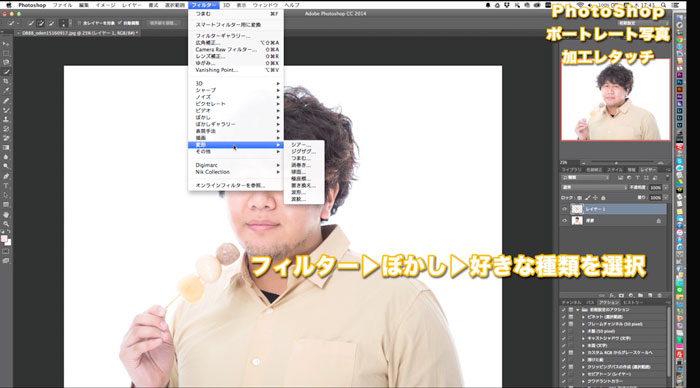
Task: Open the ノイズ submenu in the Filter menu
Action: 236,97
